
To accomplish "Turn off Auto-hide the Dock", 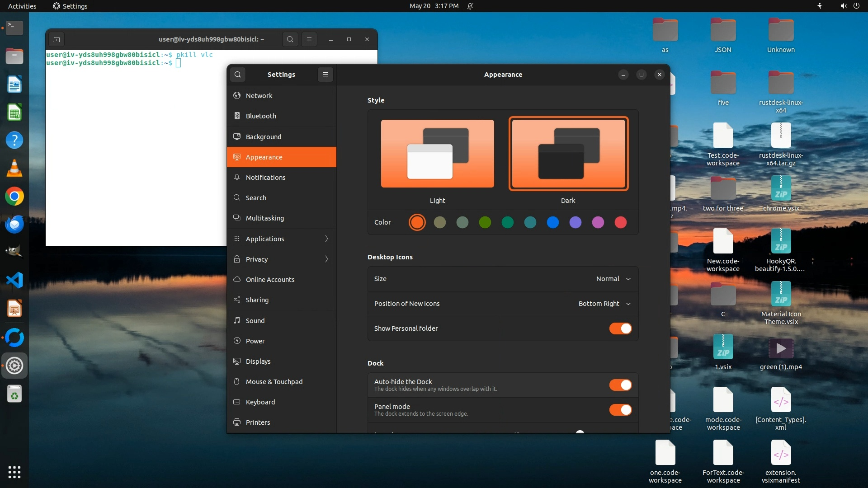I will (x=620, y=385).
